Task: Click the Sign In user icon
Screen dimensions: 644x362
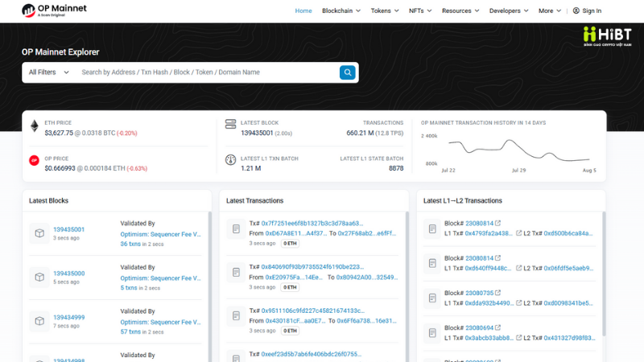Action: pyautogui.click(x=576, y=10)
